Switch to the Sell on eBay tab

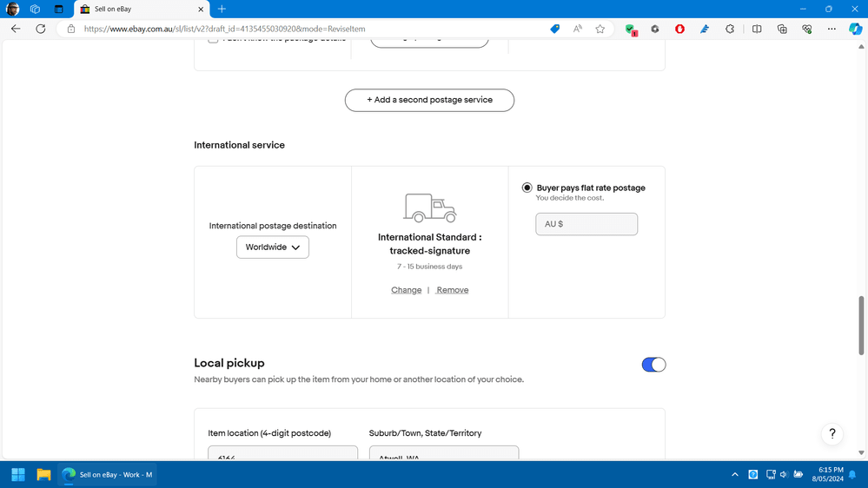click(142, 9)
